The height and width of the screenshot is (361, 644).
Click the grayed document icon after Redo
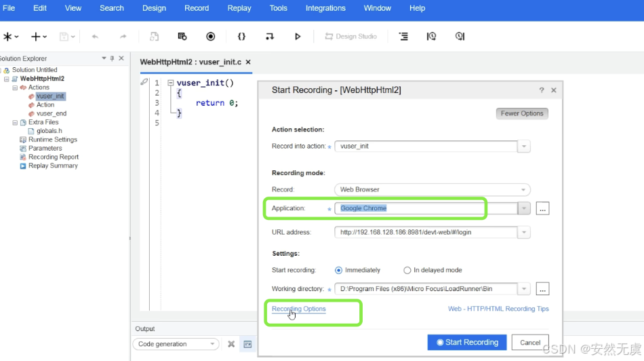[x=154, y=37]
